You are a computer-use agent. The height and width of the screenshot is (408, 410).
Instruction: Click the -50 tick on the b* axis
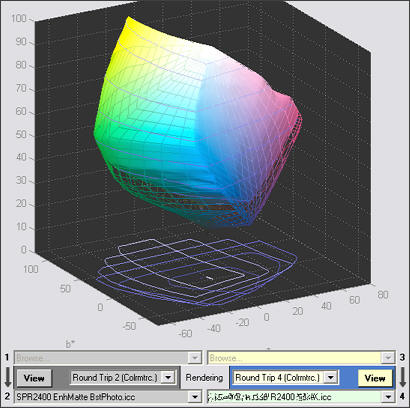[x=129, y=325]
